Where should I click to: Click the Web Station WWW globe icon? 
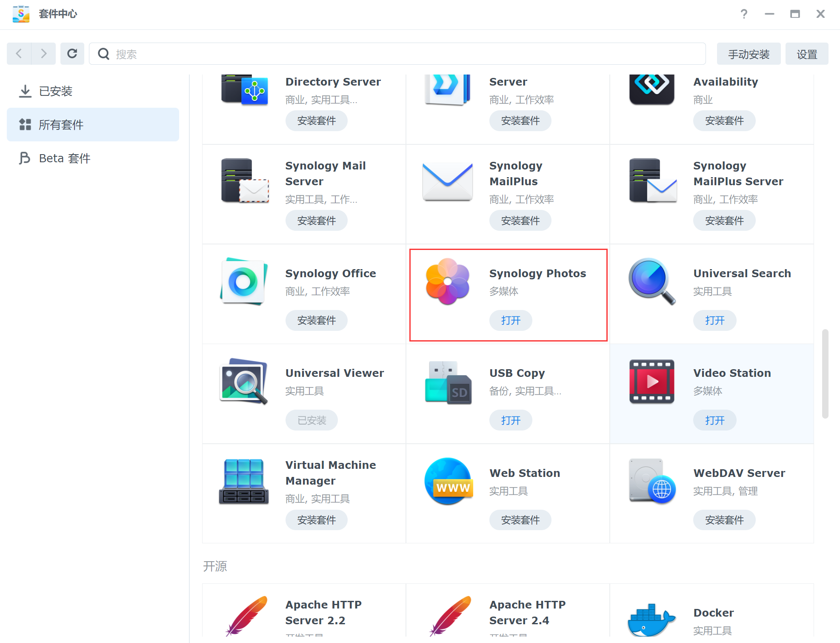[x=448, y=481]
